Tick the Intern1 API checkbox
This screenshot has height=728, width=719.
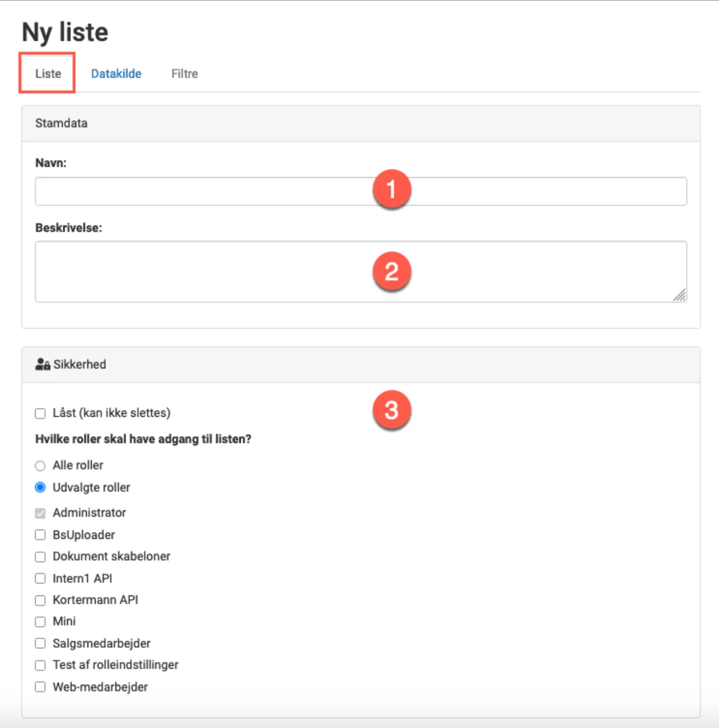(x=40, y=578)
